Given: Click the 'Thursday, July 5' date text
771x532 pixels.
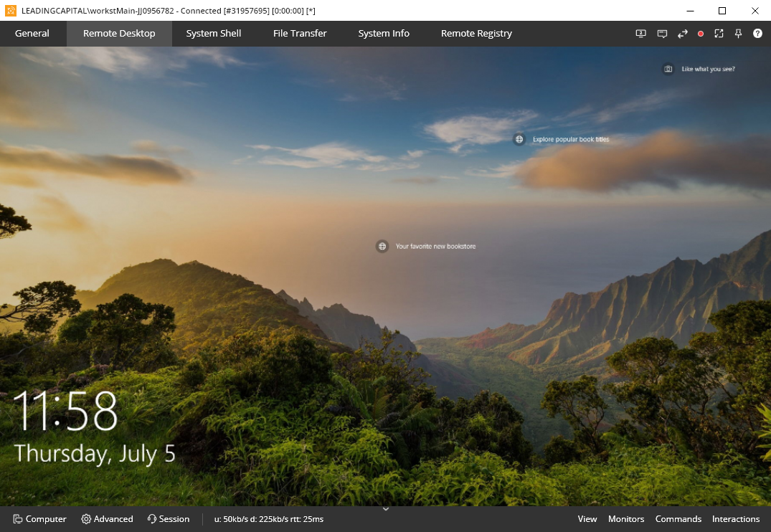Looking at the screenshot, I should (x=95, y=453).
